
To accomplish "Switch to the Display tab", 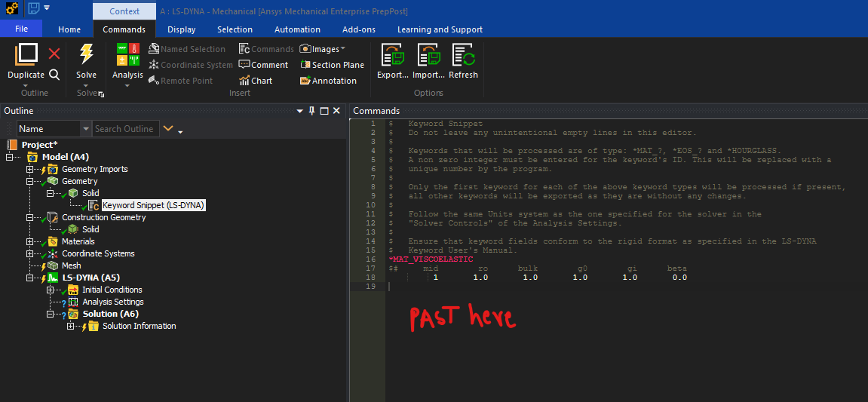I will (x=181, y=29).
